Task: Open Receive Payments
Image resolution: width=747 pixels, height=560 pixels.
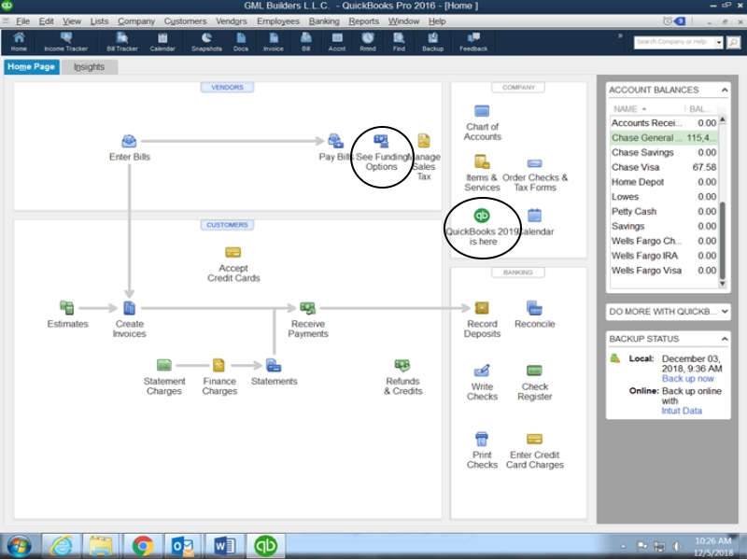Action: (x=308, y=319)
